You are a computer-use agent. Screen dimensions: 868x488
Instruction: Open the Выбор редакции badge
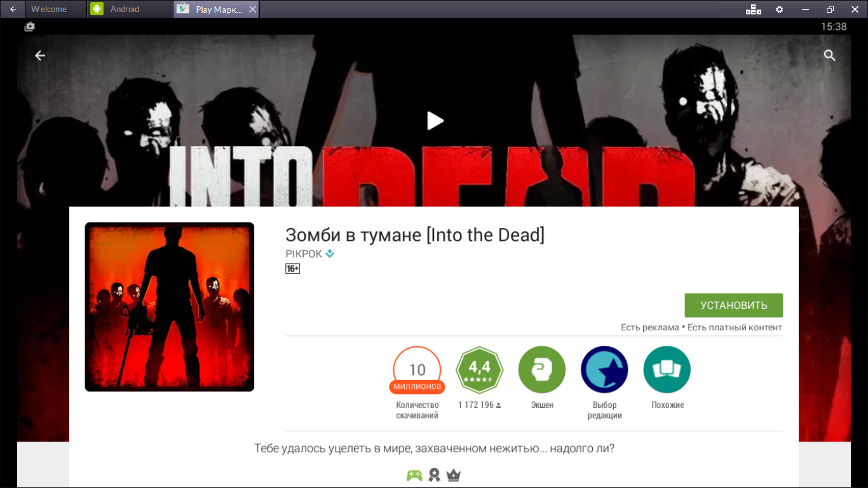pos(604,370)
